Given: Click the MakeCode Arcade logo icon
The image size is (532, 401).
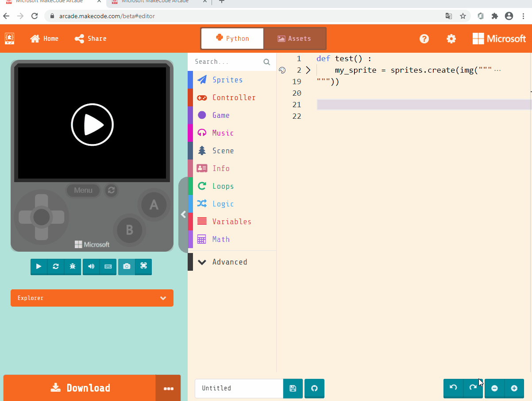Looking at the screenshot, I should (9, 39).
